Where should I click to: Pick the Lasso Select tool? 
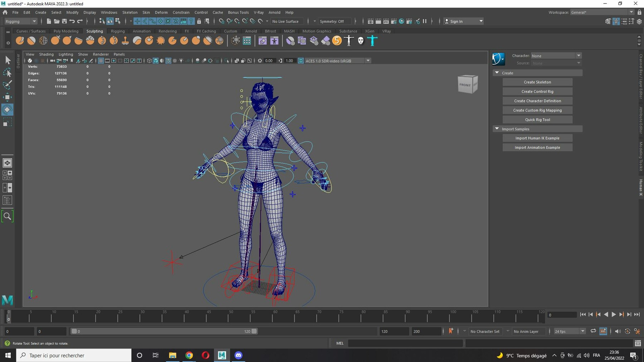click(8, 73)
